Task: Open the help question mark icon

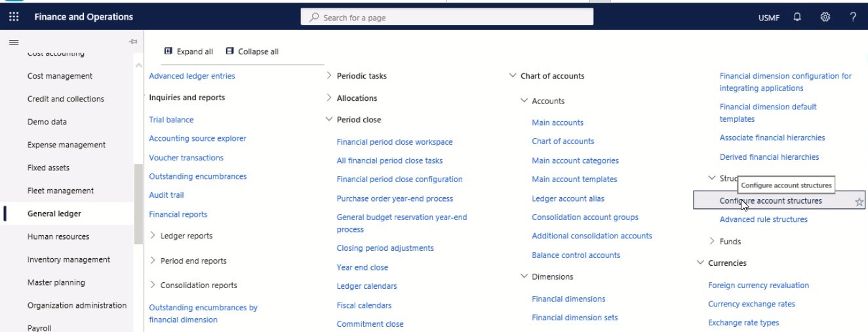Action: point(853,17)
